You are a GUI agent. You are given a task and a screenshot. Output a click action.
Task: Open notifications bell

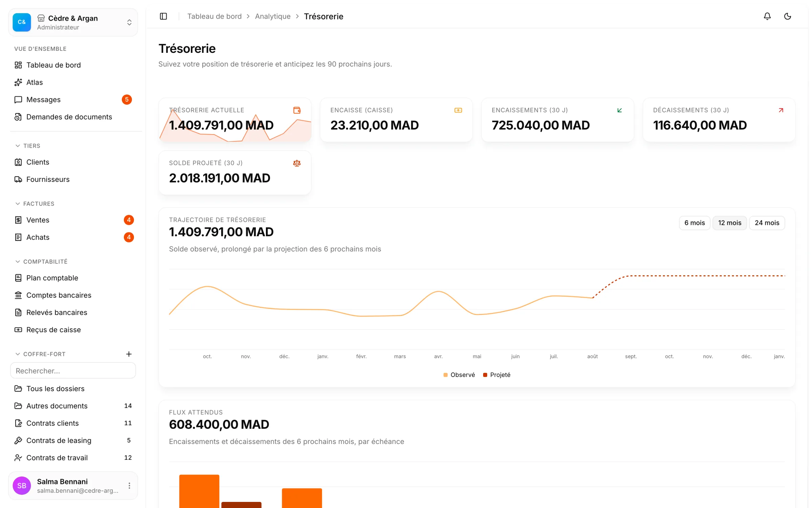(x=767, y=16)
